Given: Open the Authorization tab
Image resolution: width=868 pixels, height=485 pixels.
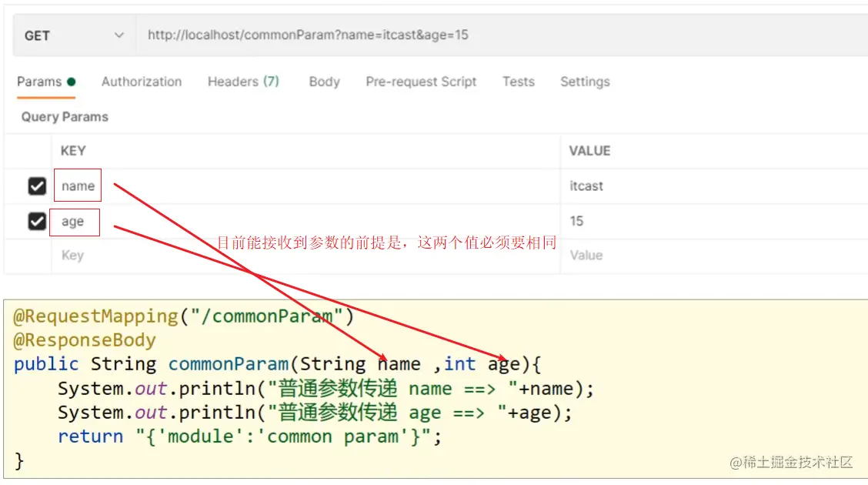Looking at the screenshot, I should (x=141, y=82).
